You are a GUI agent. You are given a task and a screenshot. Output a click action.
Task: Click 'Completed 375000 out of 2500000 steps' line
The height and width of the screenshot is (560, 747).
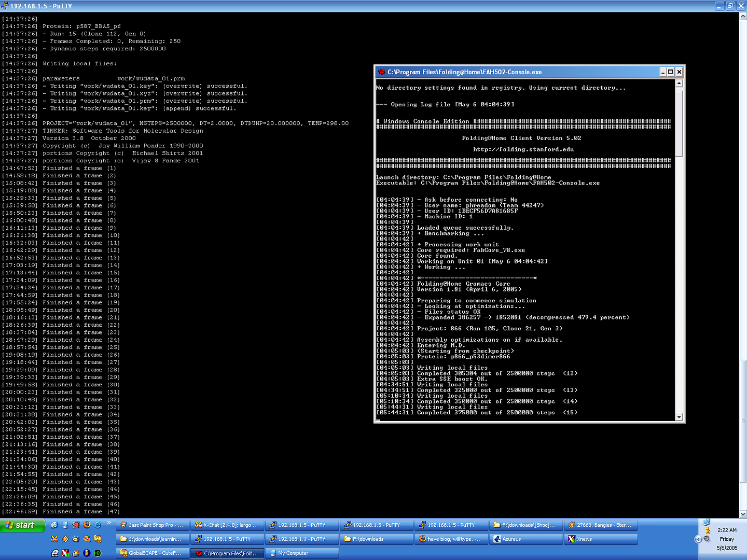497,413
